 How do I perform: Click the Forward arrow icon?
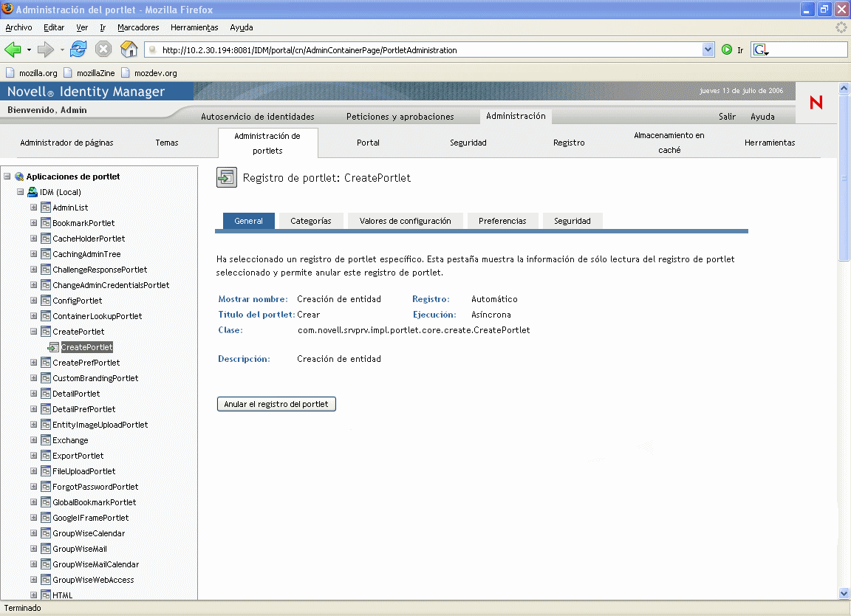point(46,50)
